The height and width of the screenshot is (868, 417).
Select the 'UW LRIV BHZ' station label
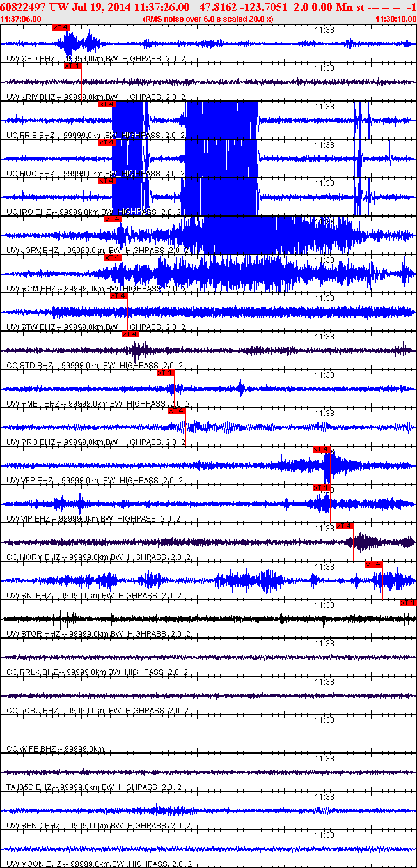pyautogui.click(x=31, y=97)
